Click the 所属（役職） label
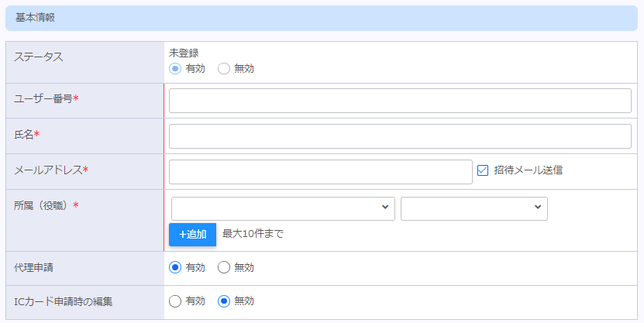 (x=43, y=205)
